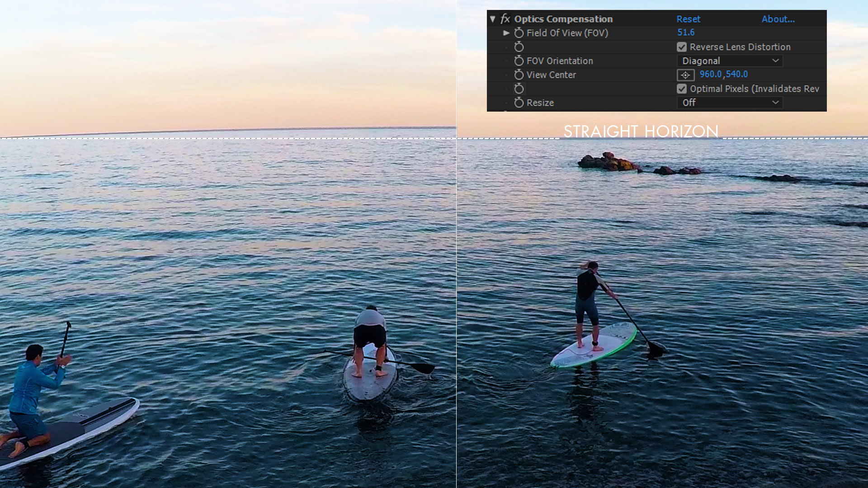Click the FOV Orientation label

point(560,61)
